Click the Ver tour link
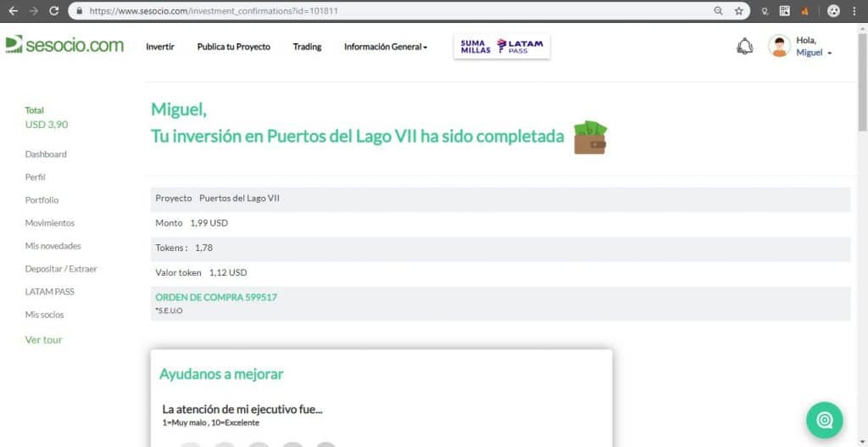The width and height of the screenshot is (868, 447). (x=44, y=340)
